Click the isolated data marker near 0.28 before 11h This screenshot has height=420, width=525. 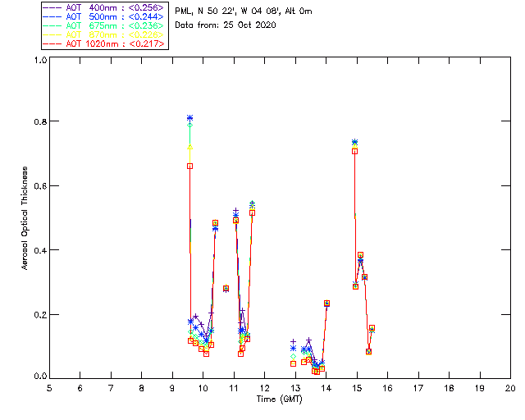(x=226, y=289)
